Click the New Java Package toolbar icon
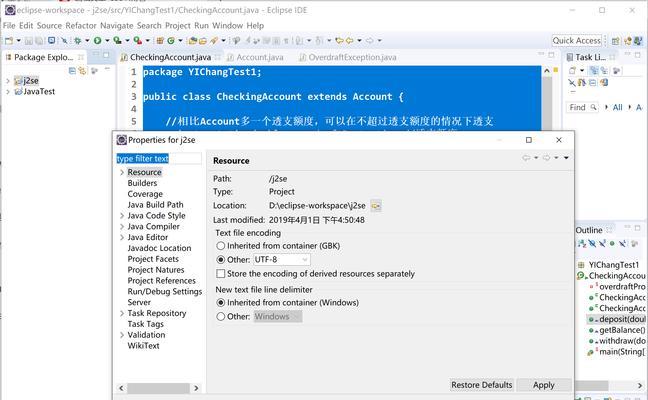Viewport: 648px width, 400px height. tap(160, 40)
